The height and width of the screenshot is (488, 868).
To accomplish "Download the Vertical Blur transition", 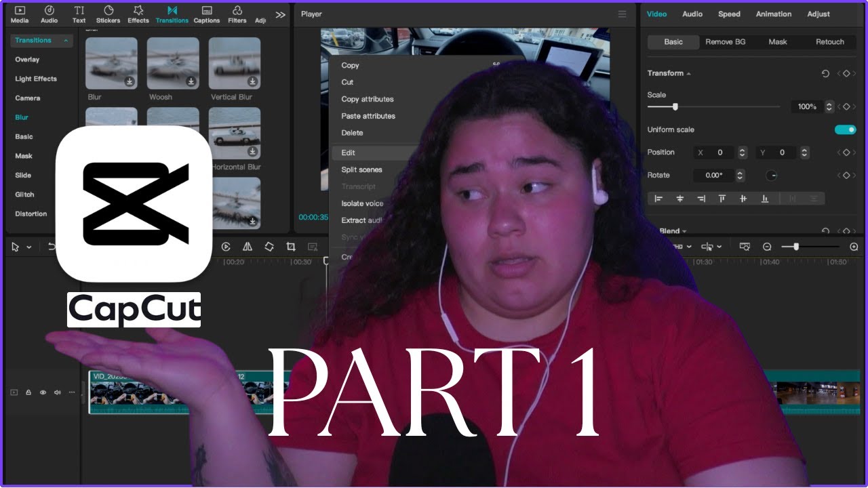I will pyautogui.click(x=253, y=81).
